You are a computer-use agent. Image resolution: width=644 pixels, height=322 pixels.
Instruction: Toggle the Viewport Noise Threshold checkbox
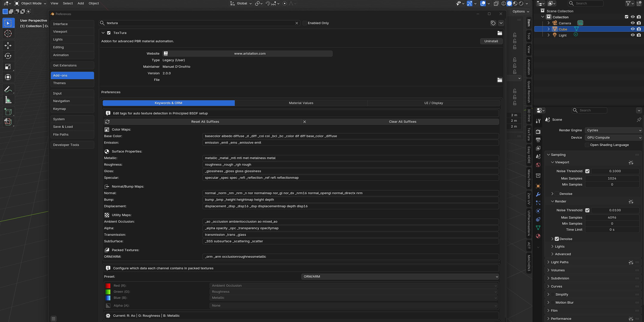click(587, 171)
